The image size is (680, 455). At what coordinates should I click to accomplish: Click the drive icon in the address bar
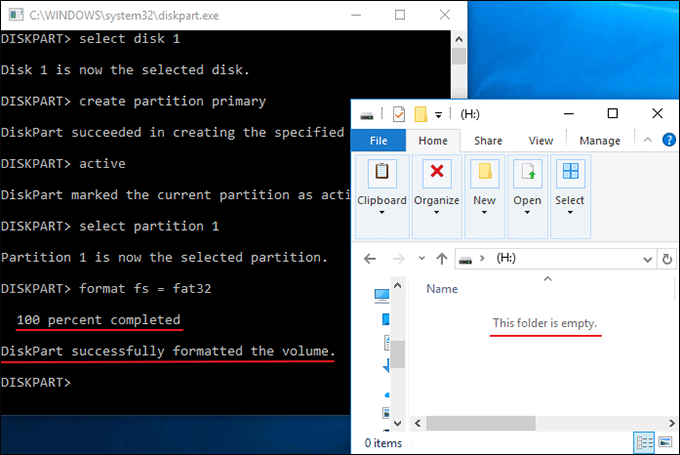(x=465, y=260)
